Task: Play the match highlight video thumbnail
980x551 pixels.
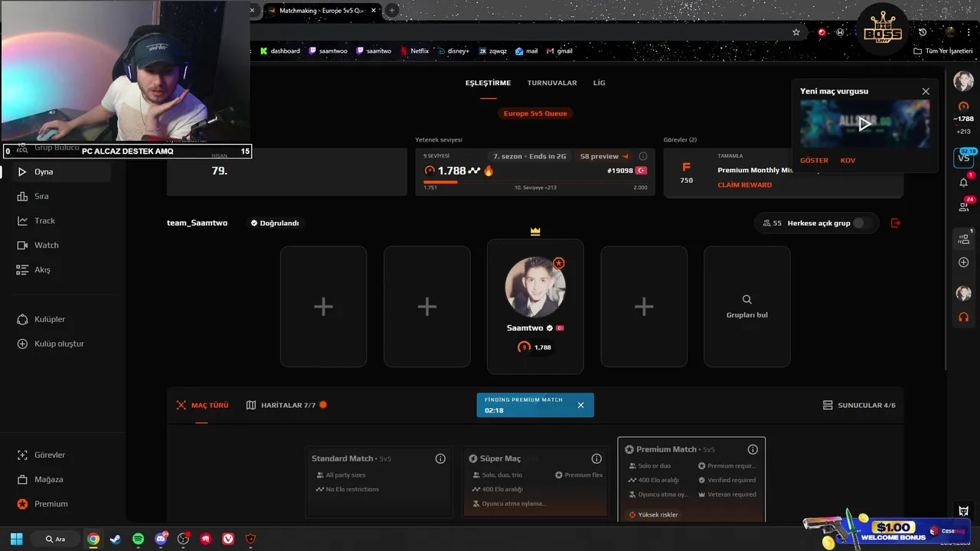Action: pyautogui.click(x=864, y=124)
